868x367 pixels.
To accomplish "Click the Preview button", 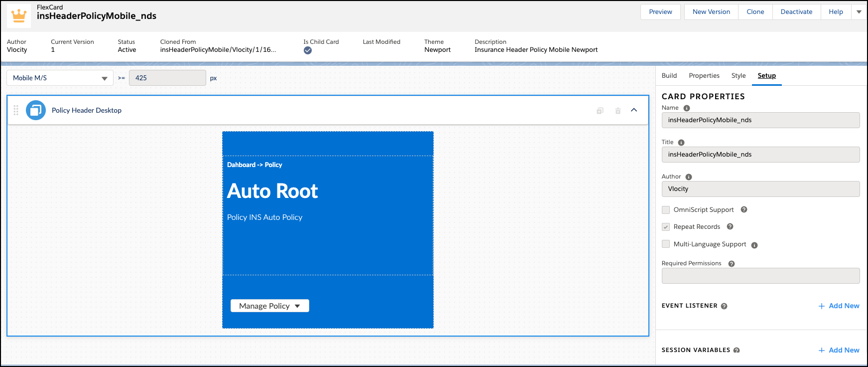I will pos(660,12).
